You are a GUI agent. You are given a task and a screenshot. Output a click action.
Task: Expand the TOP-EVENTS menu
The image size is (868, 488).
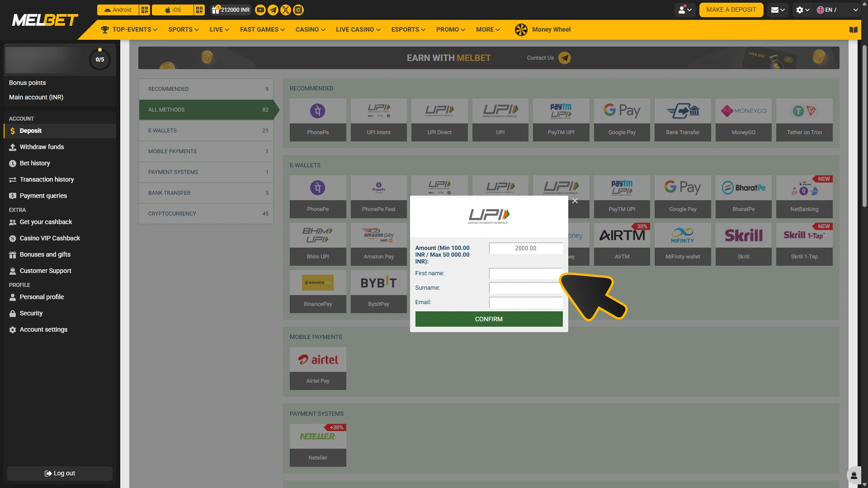coord(129,30)
